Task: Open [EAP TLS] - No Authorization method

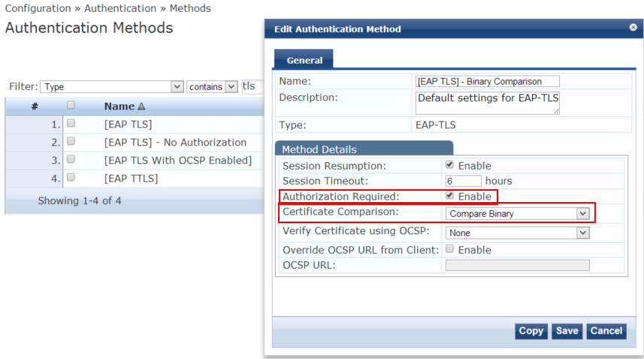Action: (175, 143)
